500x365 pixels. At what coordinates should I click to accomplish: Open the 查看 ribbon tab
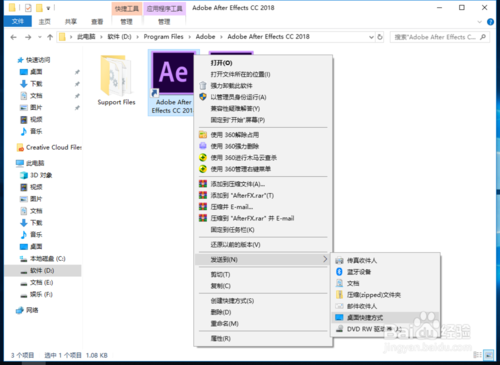(x=97, y=22)
